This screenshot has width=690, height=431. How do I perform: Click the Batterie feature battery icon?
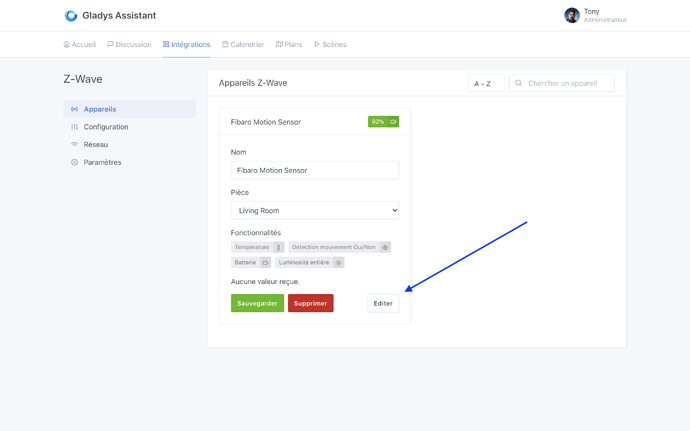(265, 263)
